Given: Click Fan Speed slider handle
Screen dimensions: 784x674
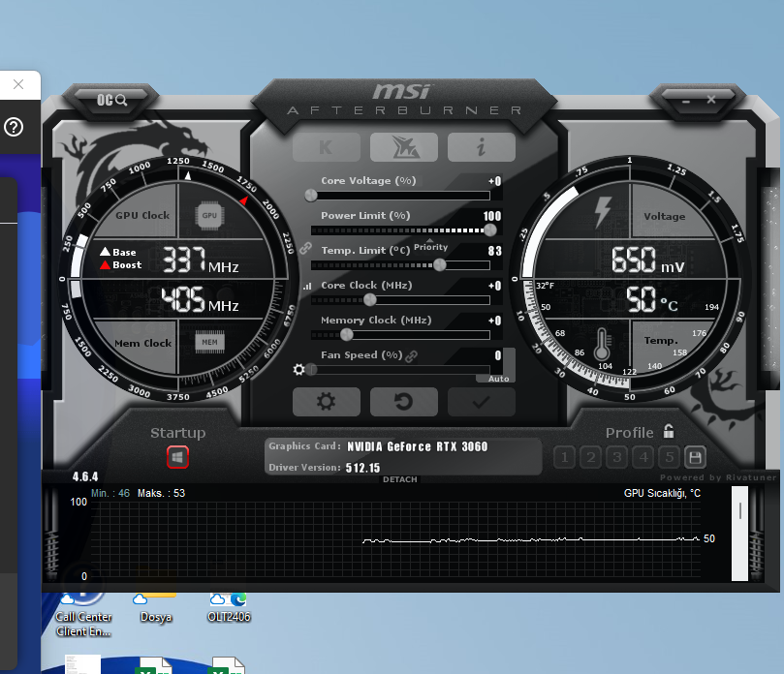Looking at the screenshot, I should pos(312,370).
